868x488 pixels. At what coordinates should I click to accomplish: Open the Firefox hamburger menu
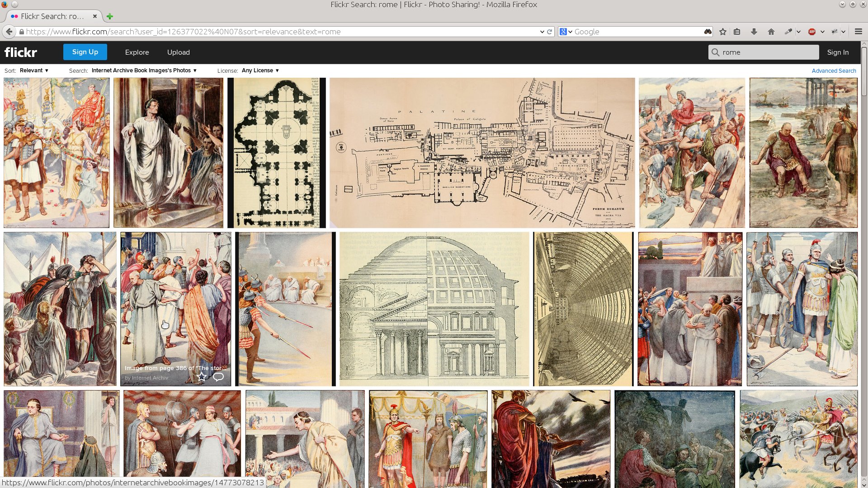(859, 32)
